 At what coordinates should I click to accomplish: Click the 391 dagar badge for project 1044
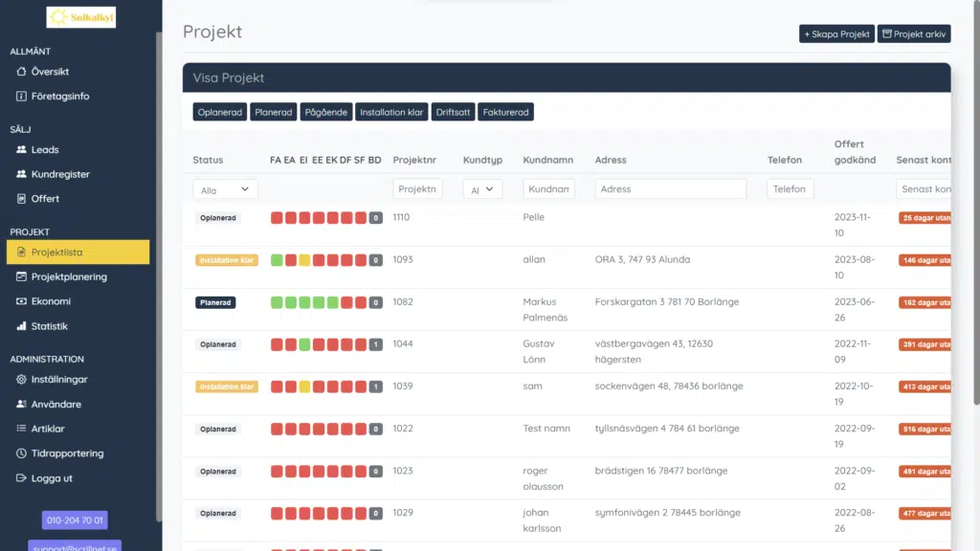pos(925,344)
